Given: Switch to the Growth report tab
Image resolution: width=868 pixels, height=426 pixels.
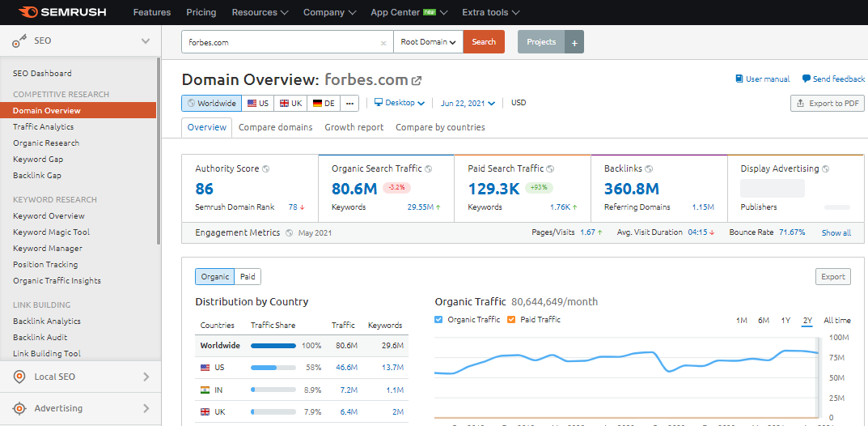Looking at the screenshot, I should tap(354, 127).
